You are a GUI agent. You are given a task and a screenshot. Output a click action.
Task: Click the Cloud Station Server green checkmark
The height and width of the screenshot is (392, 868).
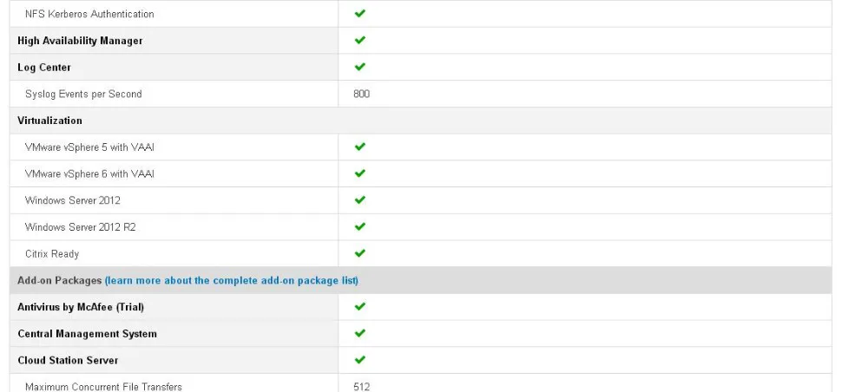(360, 359)
